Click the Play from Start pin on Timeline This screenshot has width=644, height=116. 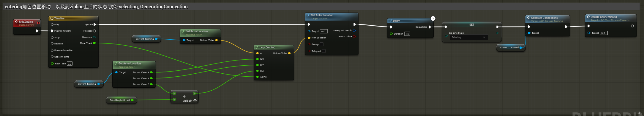tap(52, 31)
